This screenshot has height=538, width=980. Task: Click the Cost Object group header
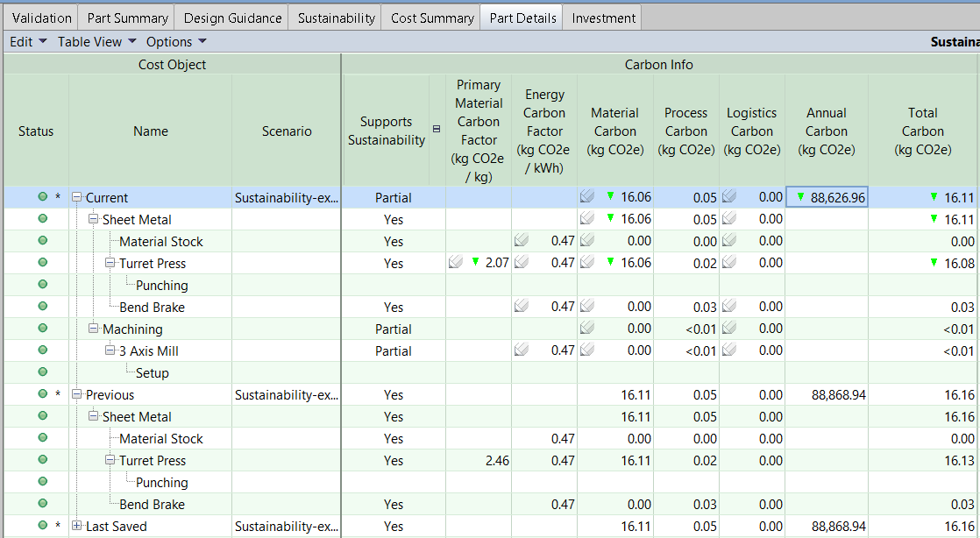click(x=172, y=64)
